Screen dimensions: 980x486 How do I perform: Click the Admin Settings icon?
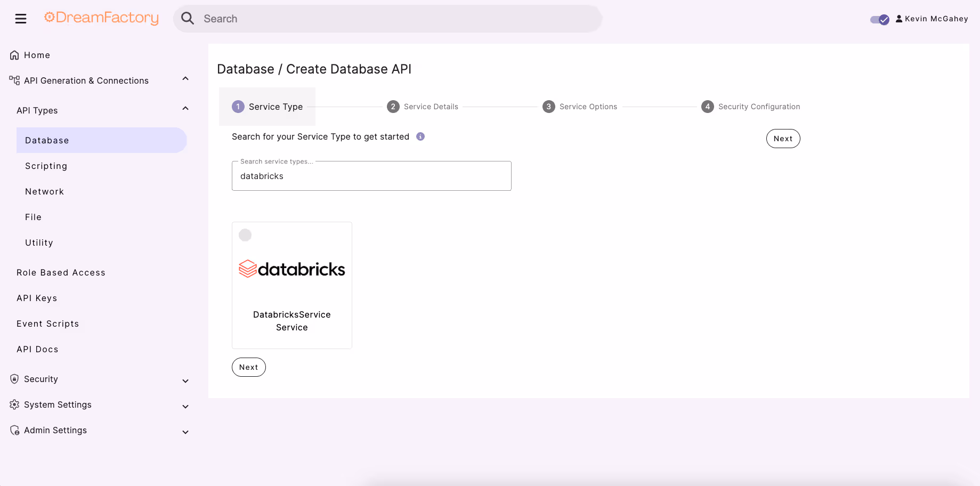pos(14,430)
